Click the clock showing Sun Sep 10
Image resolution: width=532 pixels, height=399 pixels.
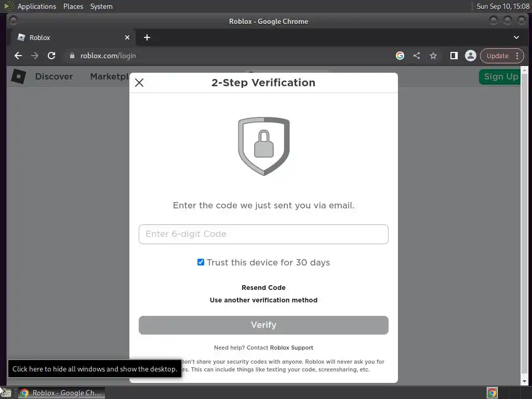(503, 6)
